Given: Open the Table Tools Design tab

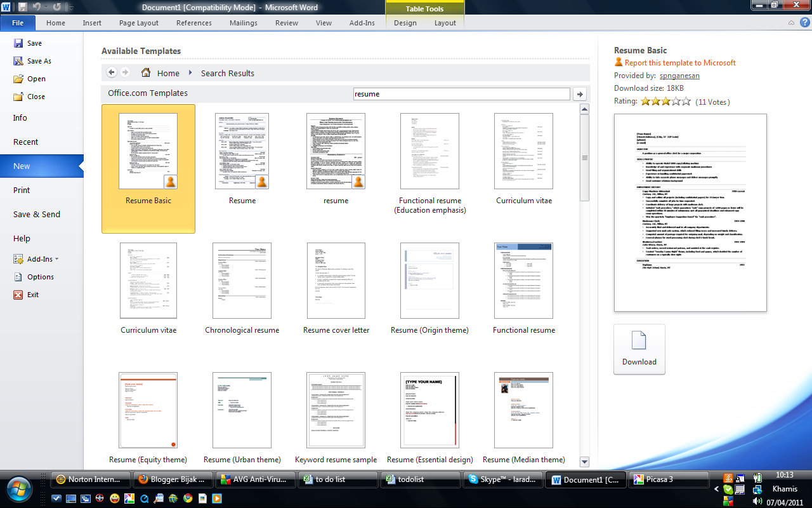Looking at the screenshot, I should tap(405, 23).
